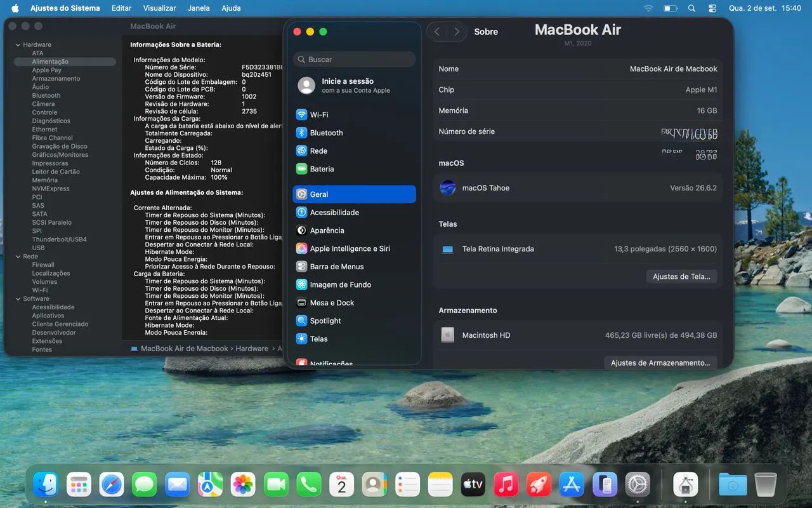Open Control Center in the menu bar
The image size is (812, 508).
pyautogui.click(x=712, y=8)
